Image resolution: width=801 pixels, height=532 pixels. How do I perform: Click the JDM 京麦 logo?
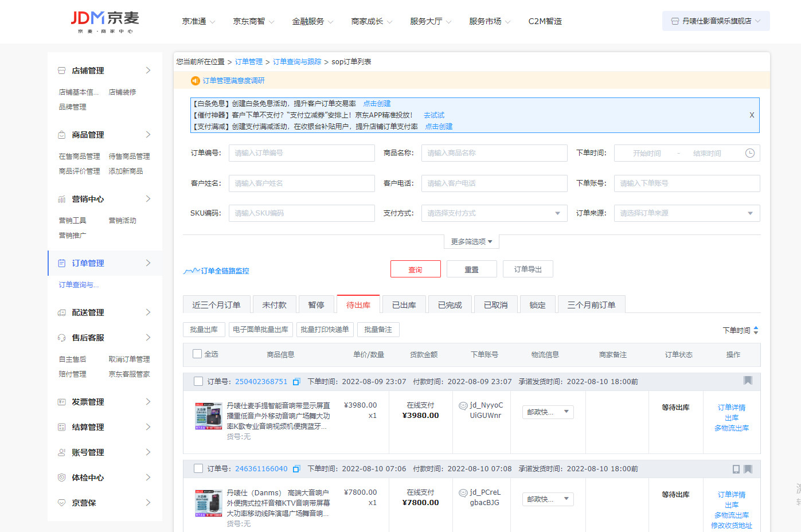point(105,22)
